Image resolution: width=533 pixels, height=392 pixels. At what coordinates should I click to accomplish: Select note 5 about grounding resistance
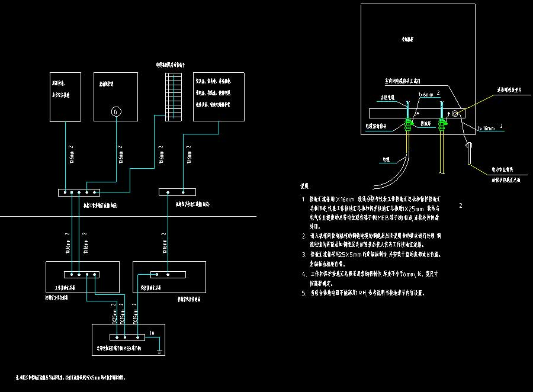(364, 293)
